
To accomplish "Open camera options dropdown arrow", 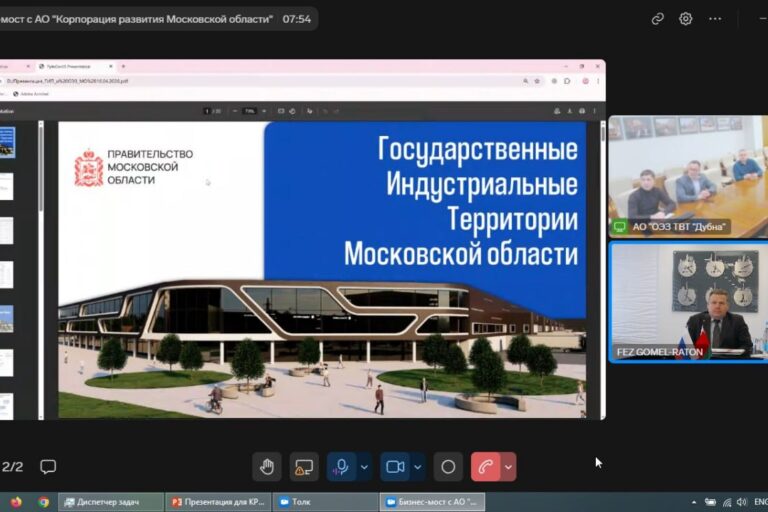I will (417, 467).
